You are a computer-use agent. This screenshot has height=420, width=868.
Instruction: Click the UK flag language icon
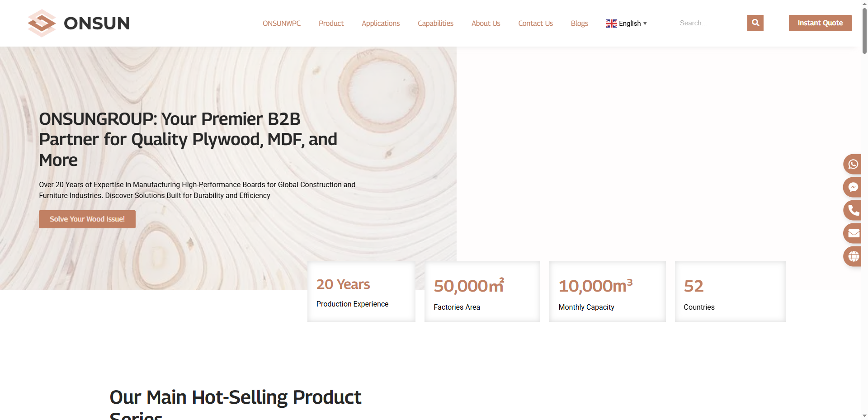tap(611, 24)
